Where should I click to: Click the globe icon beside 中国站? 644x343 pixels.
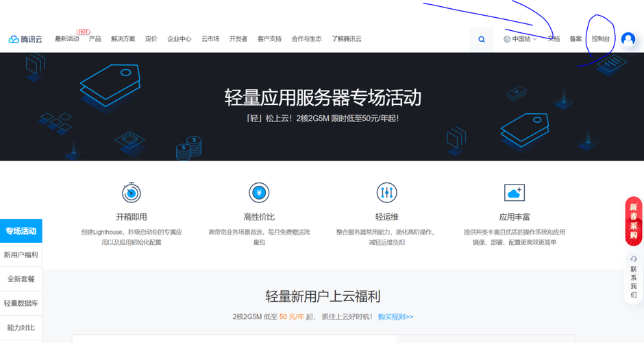click(507, 39)
